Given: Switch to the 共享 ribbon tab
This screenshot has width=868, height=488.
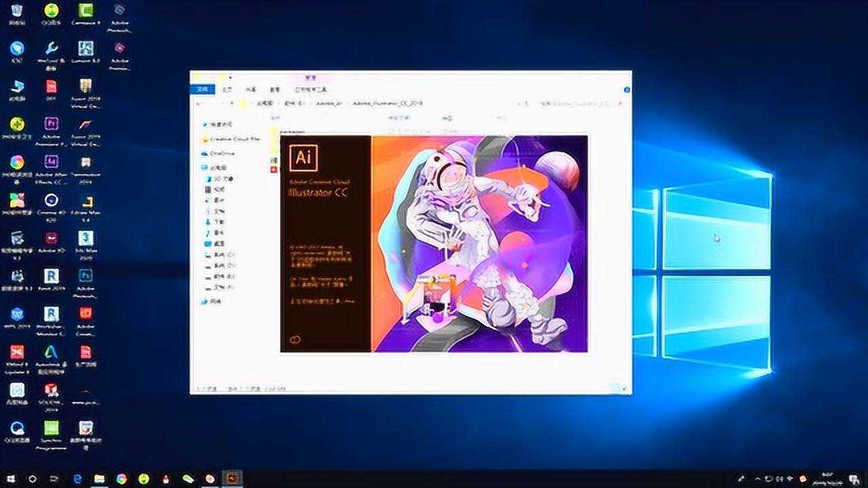Looking at the screenshot, I should tap(251, 89).
